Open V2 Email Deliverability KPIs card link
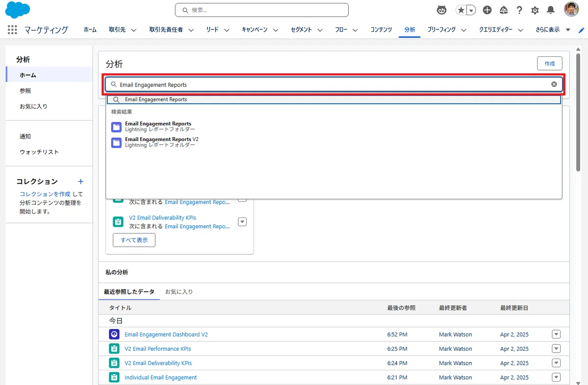588x385 pixels. (x=162, y=217)
